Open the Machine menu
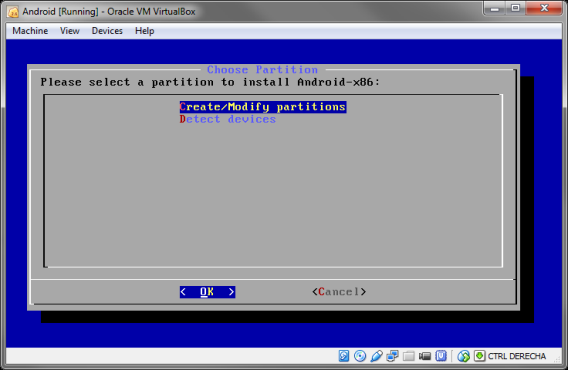 point(30,31)
